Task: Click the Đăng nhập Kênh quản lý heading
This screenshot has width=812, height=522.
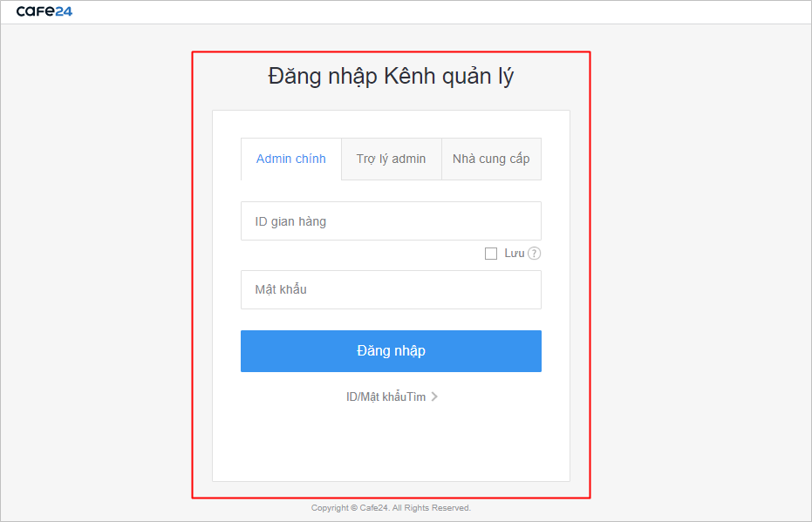Action: click(391, 77)
